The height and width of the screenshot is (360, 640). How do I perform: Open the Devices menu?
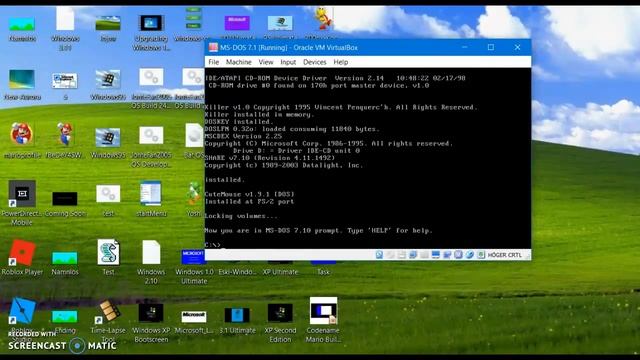[x=315, y=62]
